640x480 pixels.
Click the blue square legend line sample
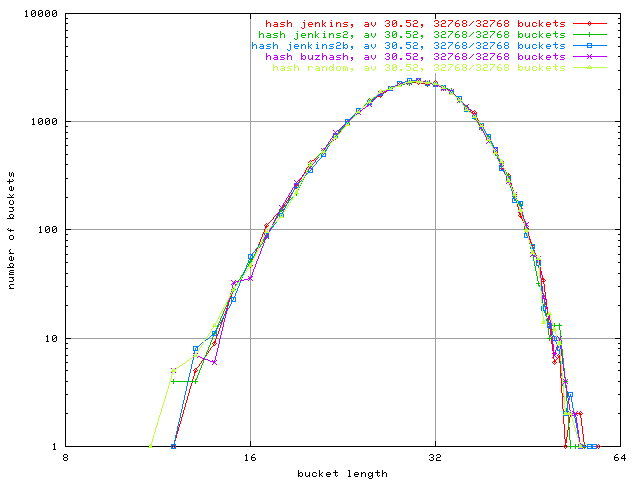pos(589,46)
